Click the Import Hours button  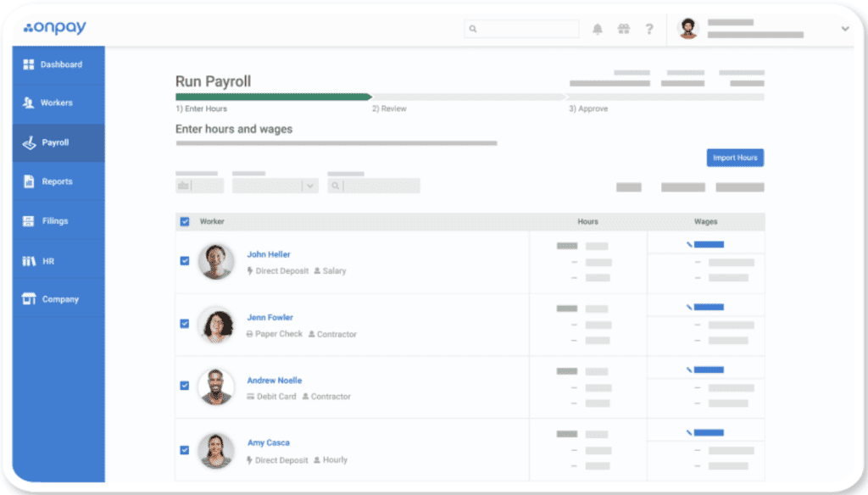(734, 158)
